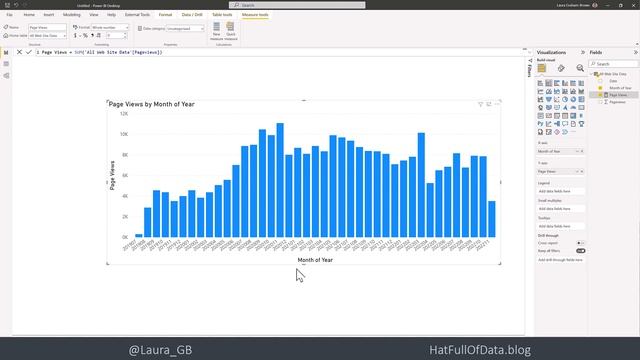Screen dimensions: 640x360
Task: Cancel the formula with the X button
Action: [19, 52]
